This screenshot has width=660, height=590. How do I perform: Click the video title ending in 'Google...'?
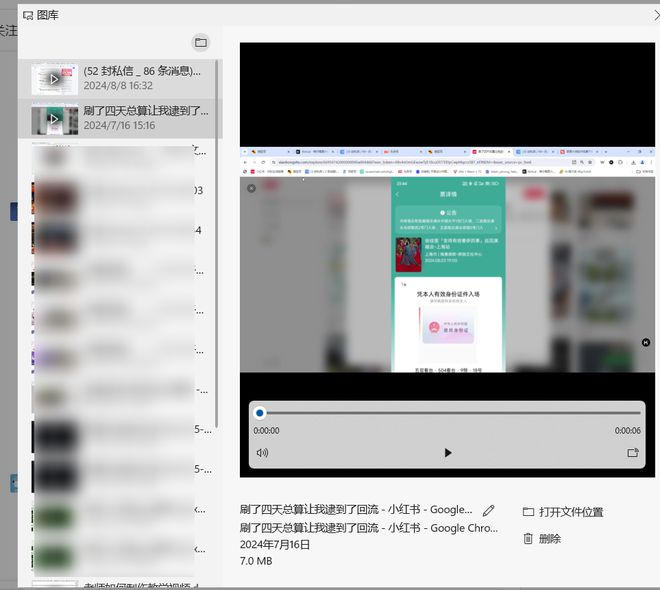(x=356, y=510)
